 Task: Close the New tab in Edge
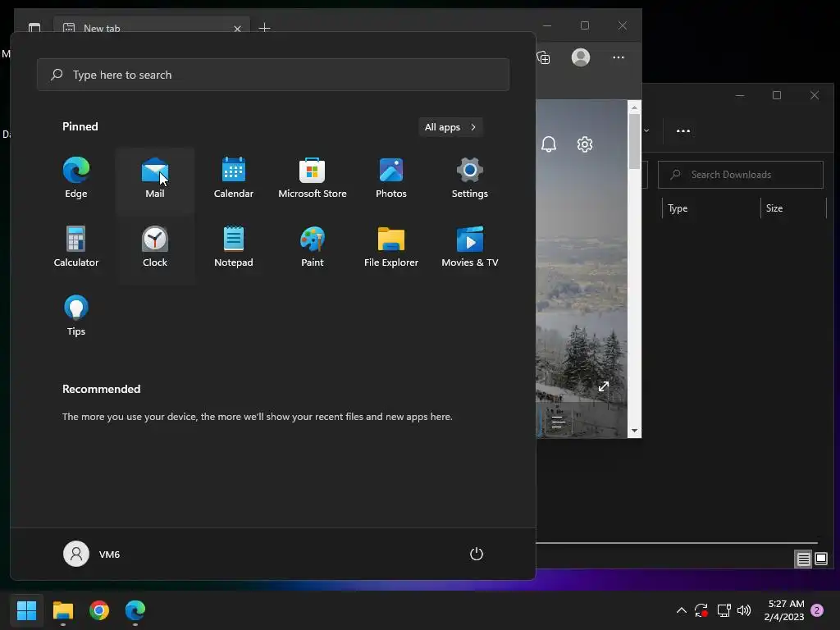(x=237, y=29)
